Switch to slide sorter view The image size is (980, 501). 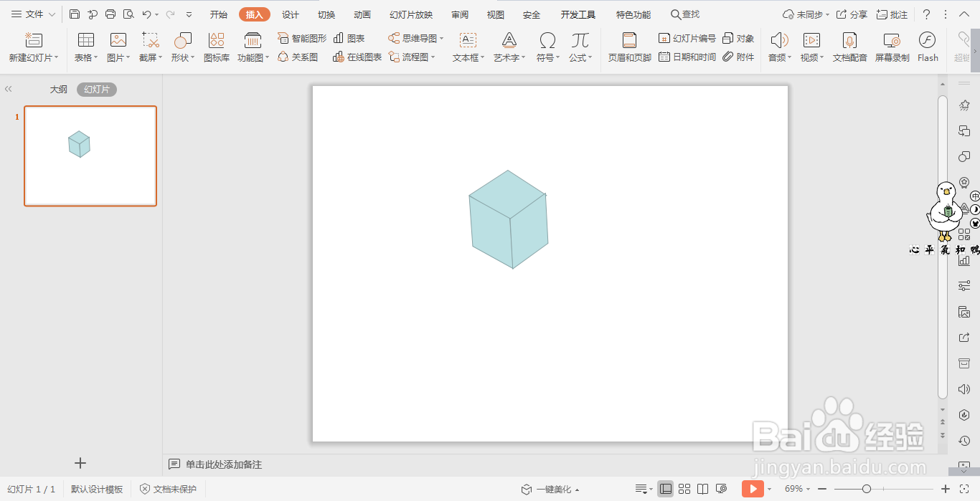coord(684,489)
